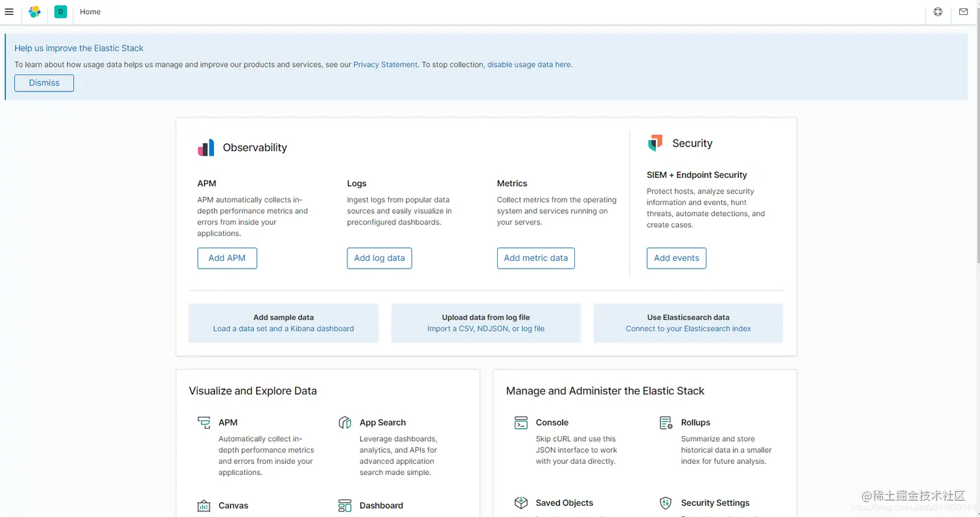
Task: Click Import a CSV, NDJSON, or log file
Action: click(485, 329)
